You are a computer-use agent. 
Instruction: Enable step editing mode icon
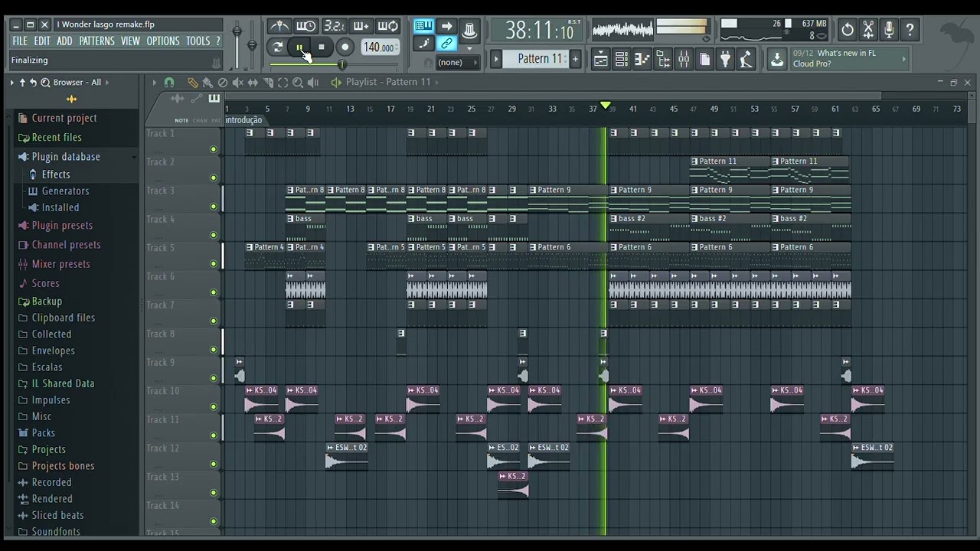click(423, 44)
